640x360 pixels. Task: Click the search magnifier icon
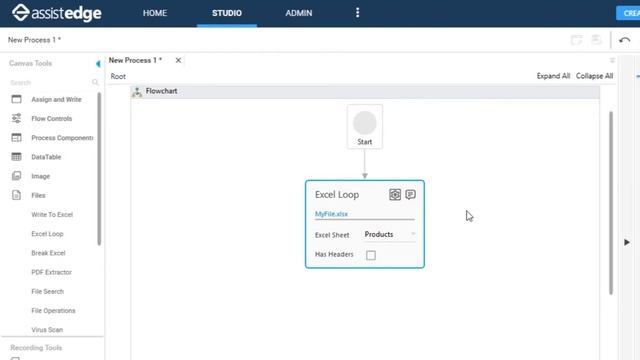(95, 82)
